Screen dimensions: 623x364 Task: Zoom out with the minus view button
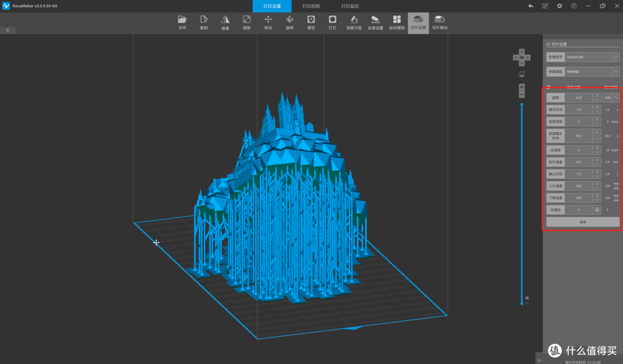click(521, 95)
